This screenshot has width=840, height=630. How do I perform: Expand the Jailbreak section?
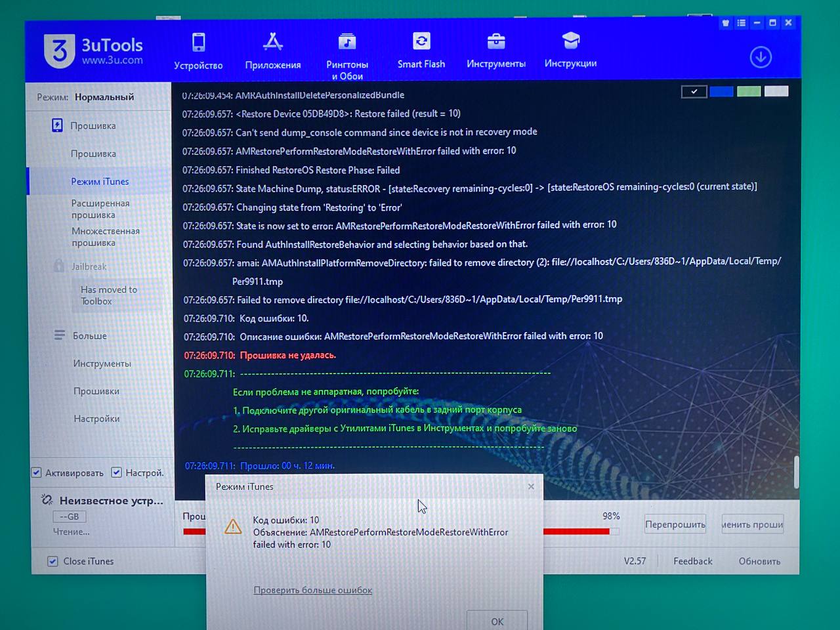pos(89,266)
